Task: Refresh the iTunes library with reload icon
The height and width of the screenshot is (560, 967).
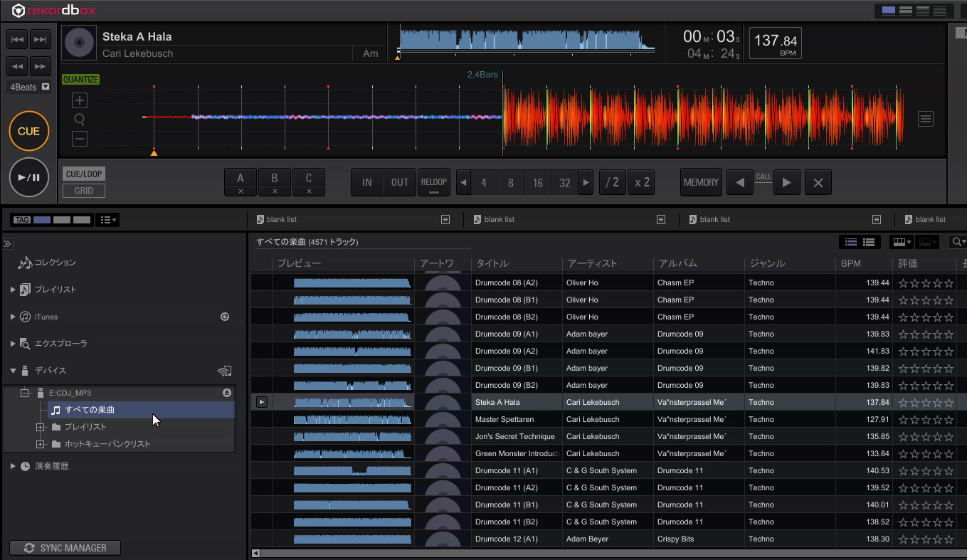Action: click(x=225, y=317)
